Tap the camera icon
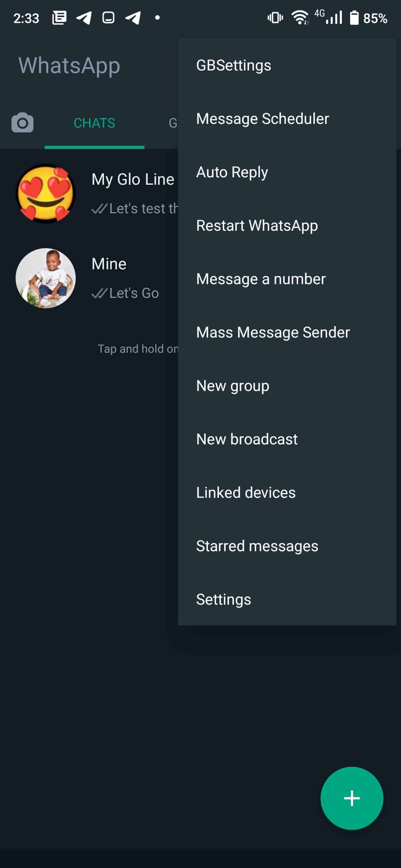 coord(22,123)
